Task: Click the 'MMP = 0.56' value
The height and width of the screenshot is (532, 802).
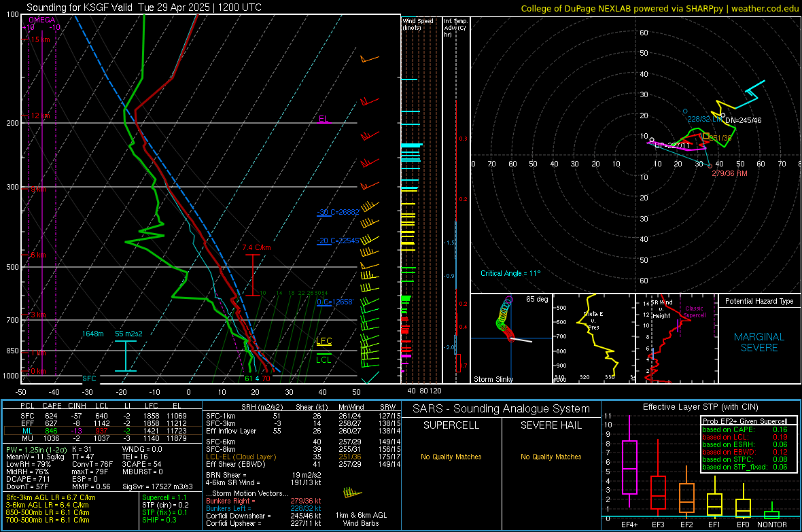Action: click(x=92, y=486)
